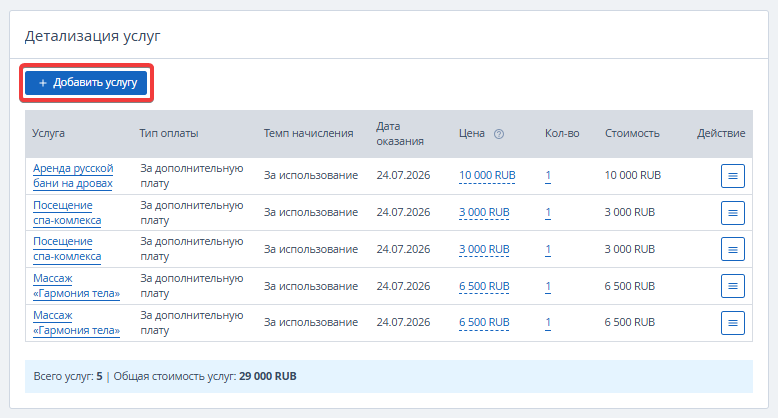Select the 10 000 RUB cost cell
The image size is (778, 418).
633,175
